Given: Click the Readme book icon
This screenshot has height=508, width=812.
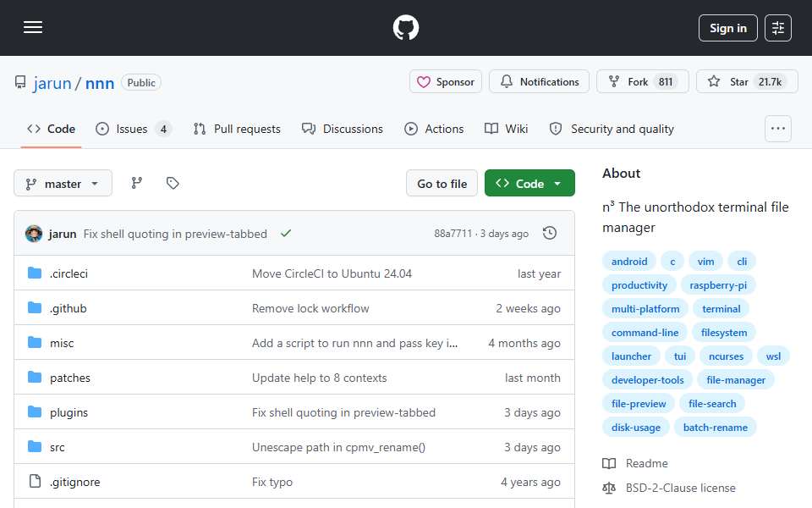Looking at the screenshot, I should (609, 463).
